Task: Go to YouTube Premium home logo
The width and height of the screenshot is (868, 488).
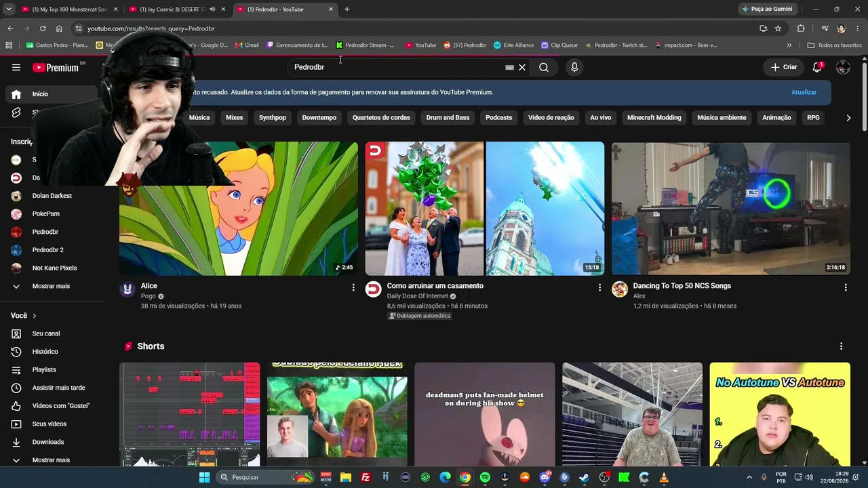Action: click(x=56, y=67)
